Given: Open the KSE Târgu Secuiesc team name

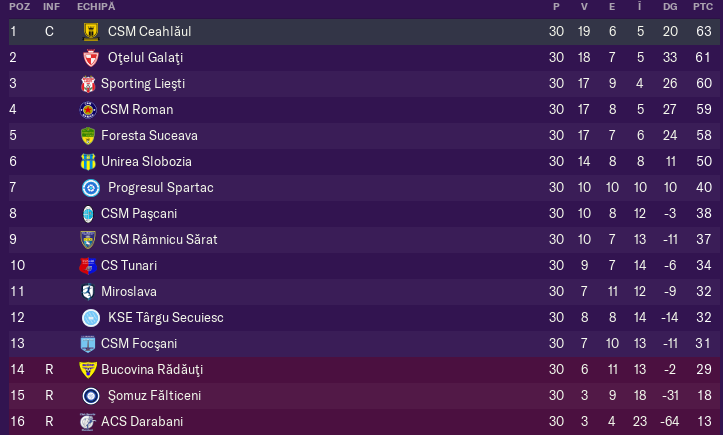Looking at the screenshot, I should 166,317.
